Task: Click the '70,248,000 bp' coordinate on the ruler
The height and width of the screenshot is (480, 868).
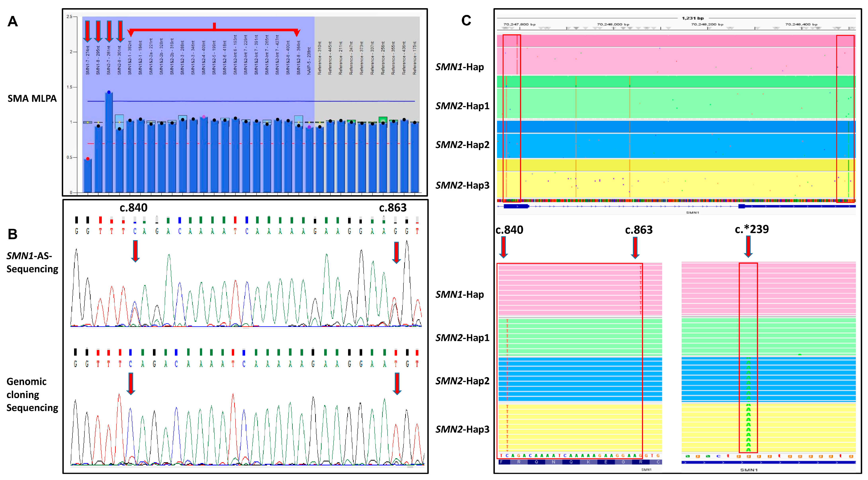Action: coord(613,24)
